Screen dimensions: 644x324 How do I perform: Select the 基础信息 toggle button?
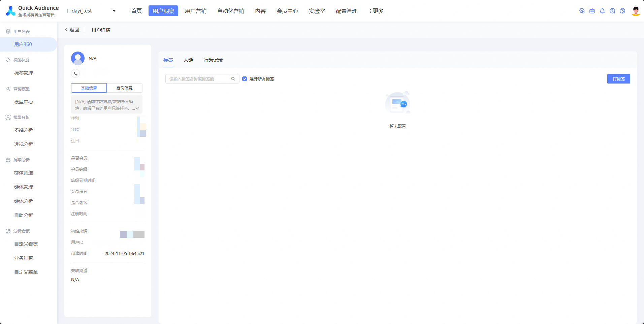point(89,88)
